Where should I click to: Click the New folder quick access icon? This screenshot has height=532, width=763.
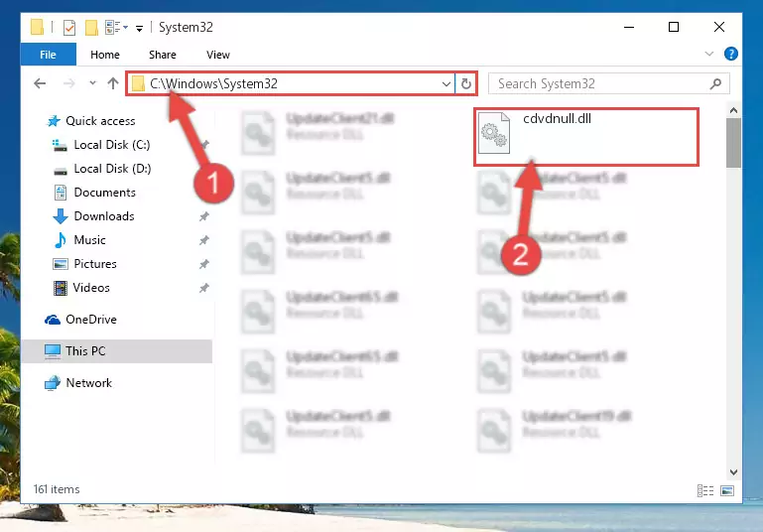[91, 28]
